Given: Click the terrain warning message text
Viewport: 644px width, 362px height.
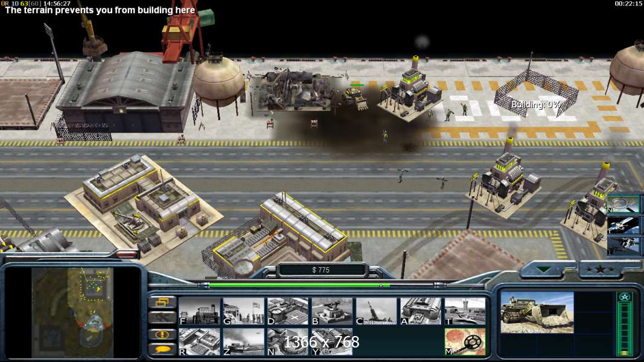Looking at the screenshot, I should click(100, 10).
